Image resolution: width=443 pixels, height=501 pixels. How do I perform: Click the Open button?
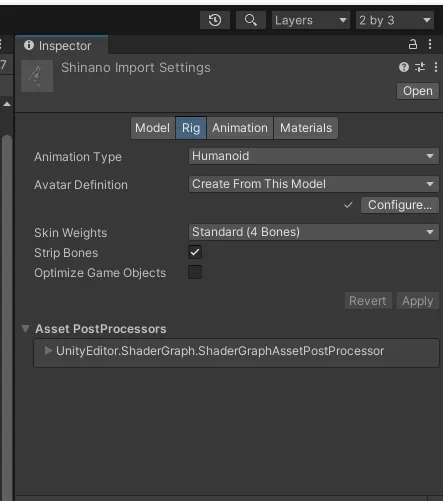click(418, 91)
